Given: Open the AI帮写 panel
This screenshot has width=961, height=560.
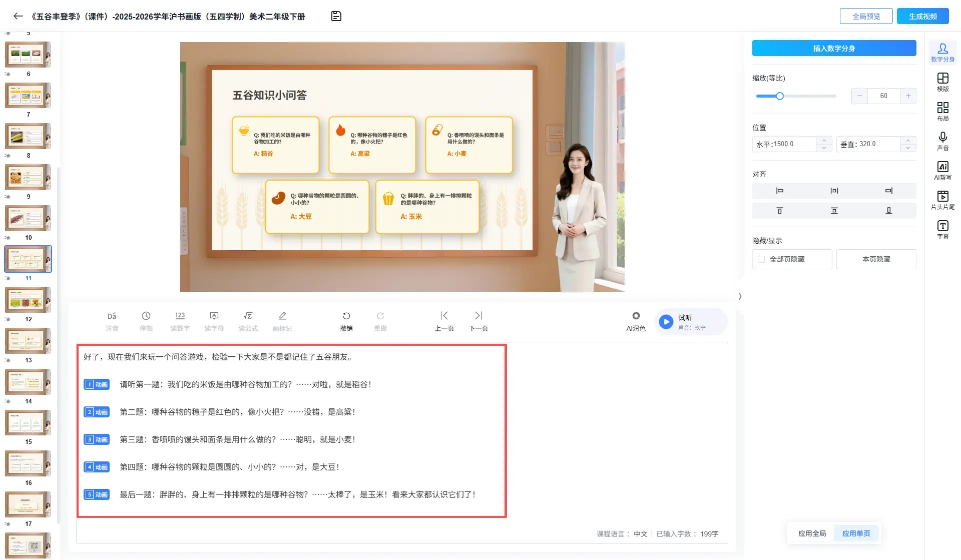Looking at the screenshot, I should [x=942, y=171].
